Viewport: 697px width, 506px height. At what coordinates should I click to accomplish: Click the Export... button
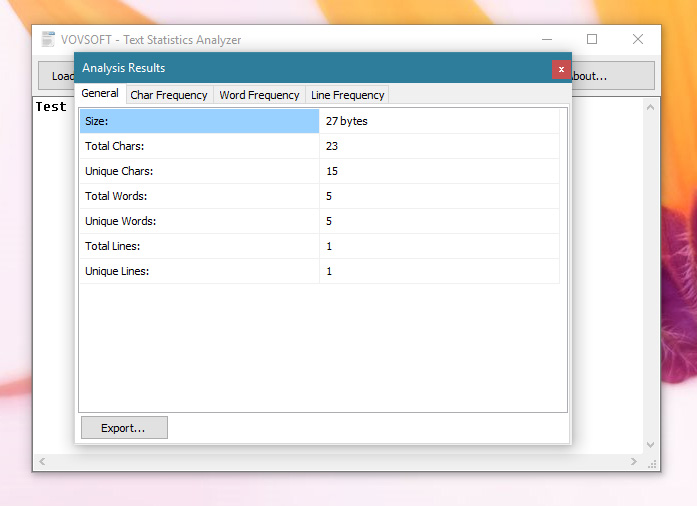124,428
